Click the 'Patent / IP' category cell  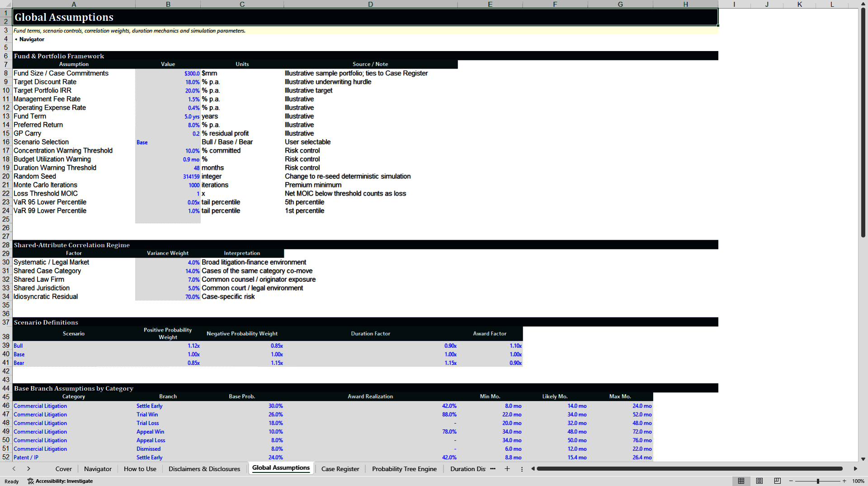click(x=74, y=457)
